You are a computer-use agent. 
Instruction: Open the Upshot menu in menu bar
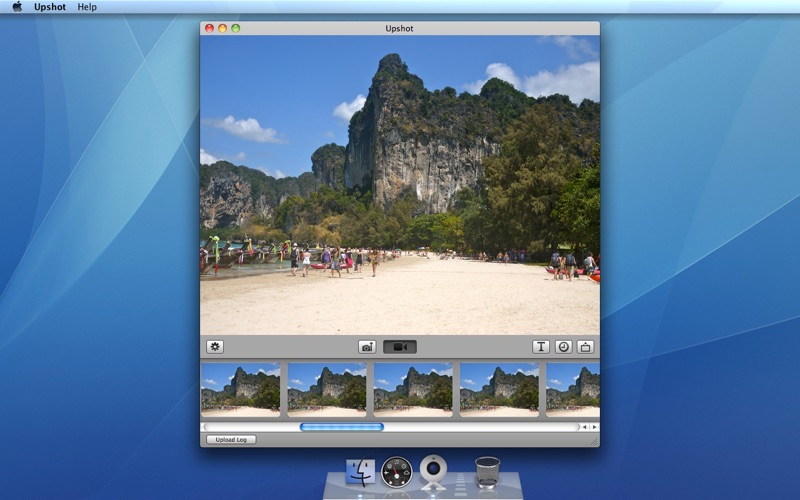[x=50, y=7]
